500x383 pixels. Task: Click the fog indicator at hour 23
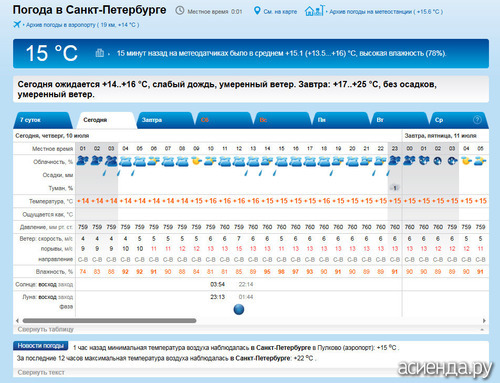395,188
